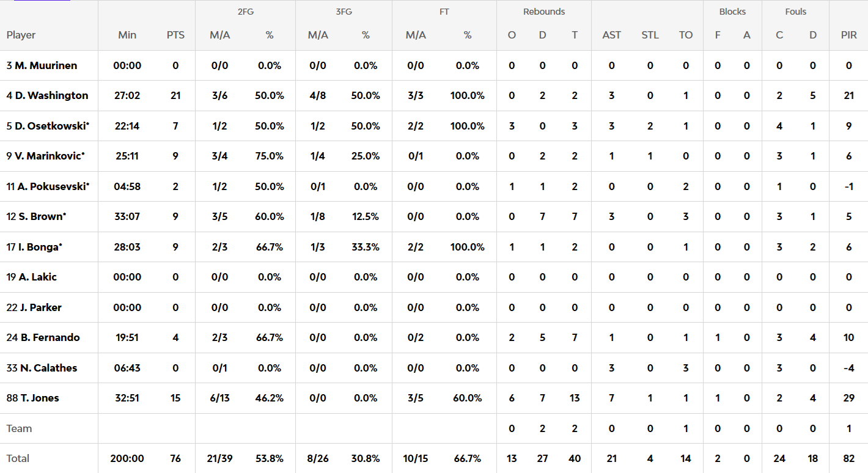The width and height of the screenshot is (868, 473).
Task: Select the Rebounds group header
Action: click(x=544, y=12)
